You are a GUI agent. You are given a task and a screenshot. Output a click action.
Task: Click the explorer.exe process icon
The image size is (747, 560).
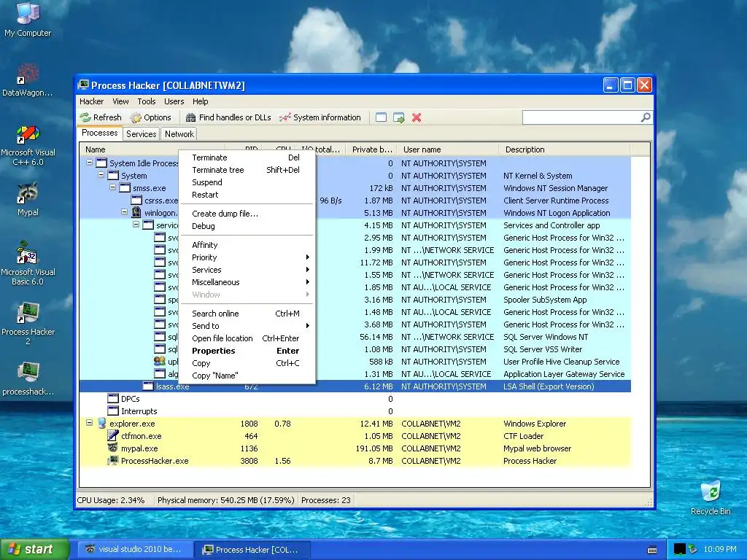[101, 424]
